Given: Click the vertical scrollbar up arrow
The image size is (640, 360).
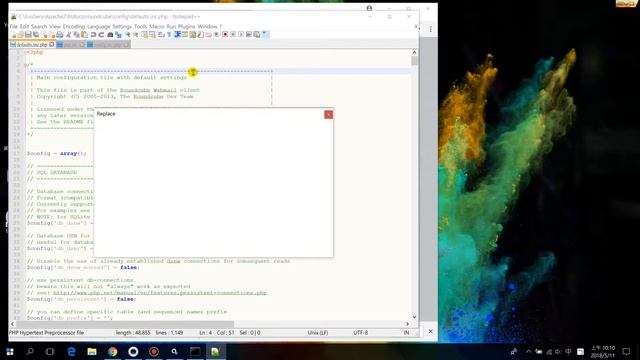Looking at the screenshot, I should [x=414, y=52].
